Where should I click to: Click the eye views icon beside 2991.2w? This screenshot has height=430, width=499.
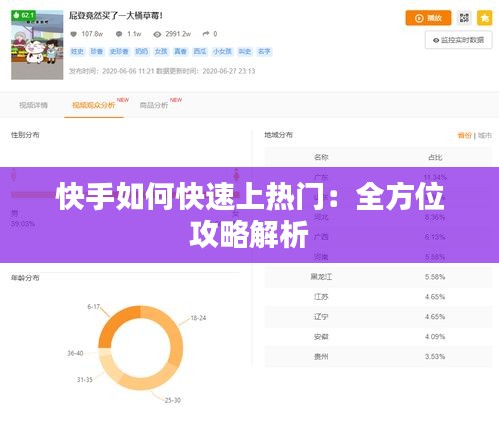tap(157, 34)
